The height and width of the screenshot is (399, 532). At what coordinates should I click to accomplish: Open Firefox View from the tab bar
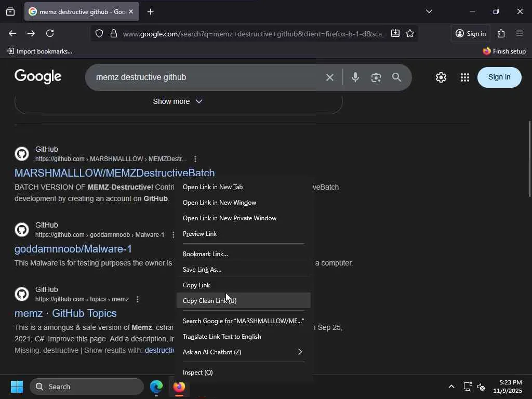pyautogui.click(x=10, y=11)
